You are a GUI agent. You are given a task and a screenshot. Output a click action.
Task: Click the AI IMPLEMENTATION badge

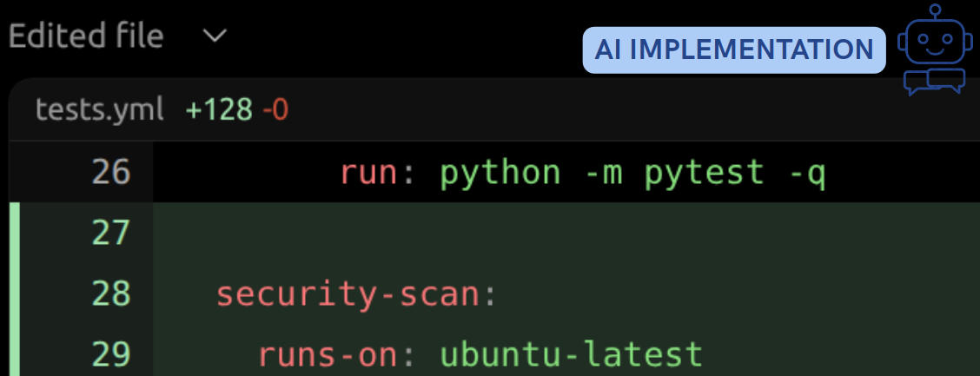point(733,49)
